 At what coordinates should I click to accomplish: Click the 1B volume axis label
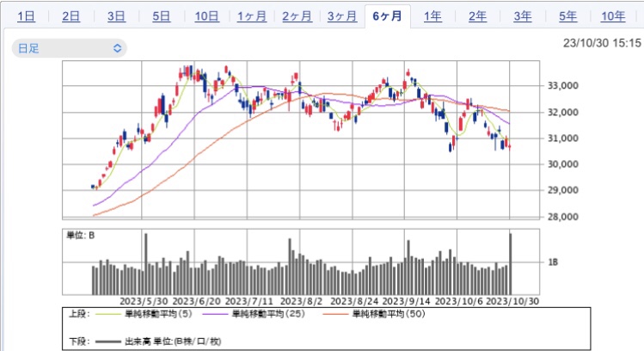coord(553,262)
